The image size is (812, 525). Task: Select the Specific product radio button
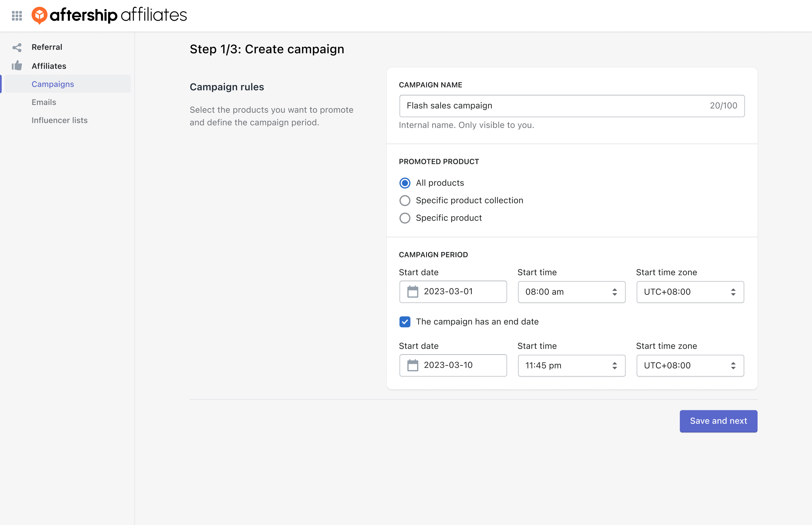click(x=404, y=217)
